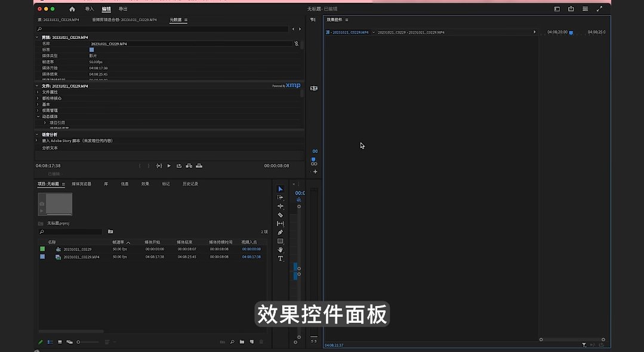
Task: Switch project panel to list view
Action: (50, 342)
